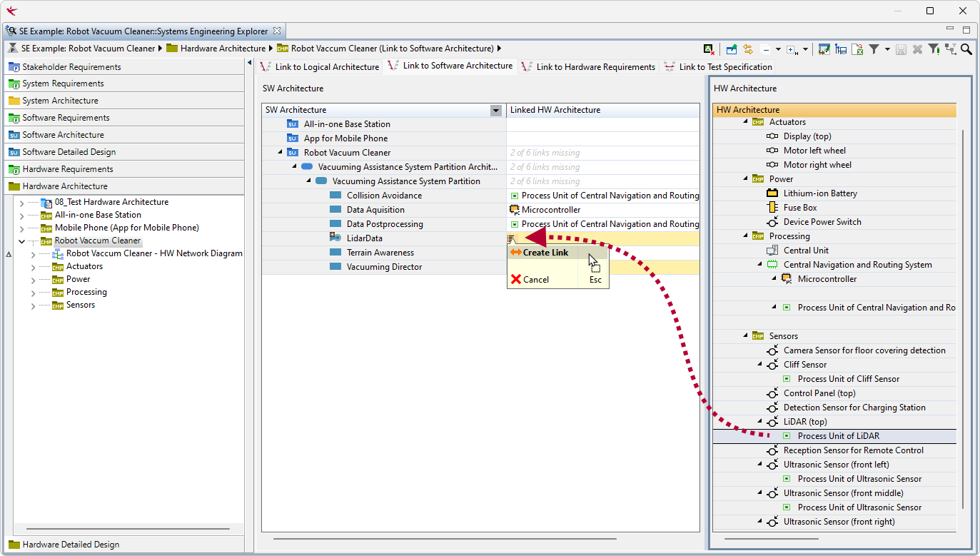Click the pin view toolbar icon
The width and height of the screenshot is (980, 556).
click(732, 49)
